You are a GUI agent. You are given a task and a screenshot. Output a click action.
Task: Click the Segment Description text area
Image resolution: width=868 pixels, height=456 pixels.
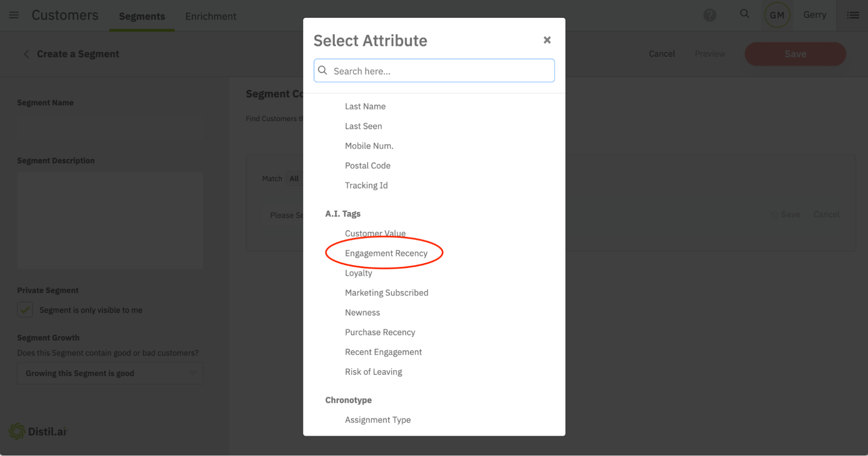(110, 220)
